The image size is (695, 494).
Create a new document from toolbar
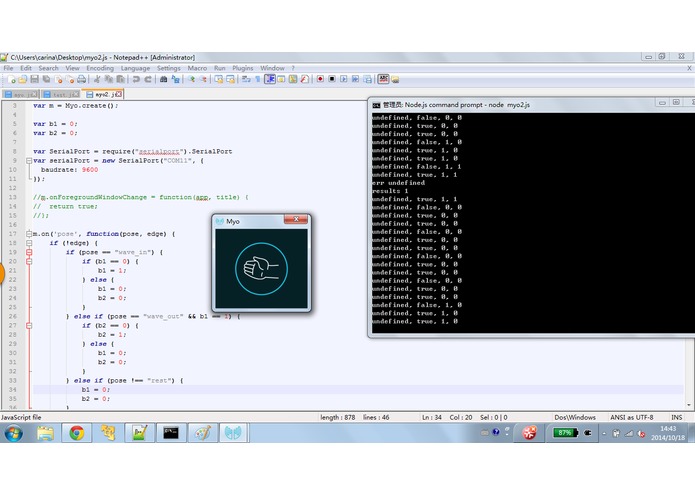pos(12,79)
